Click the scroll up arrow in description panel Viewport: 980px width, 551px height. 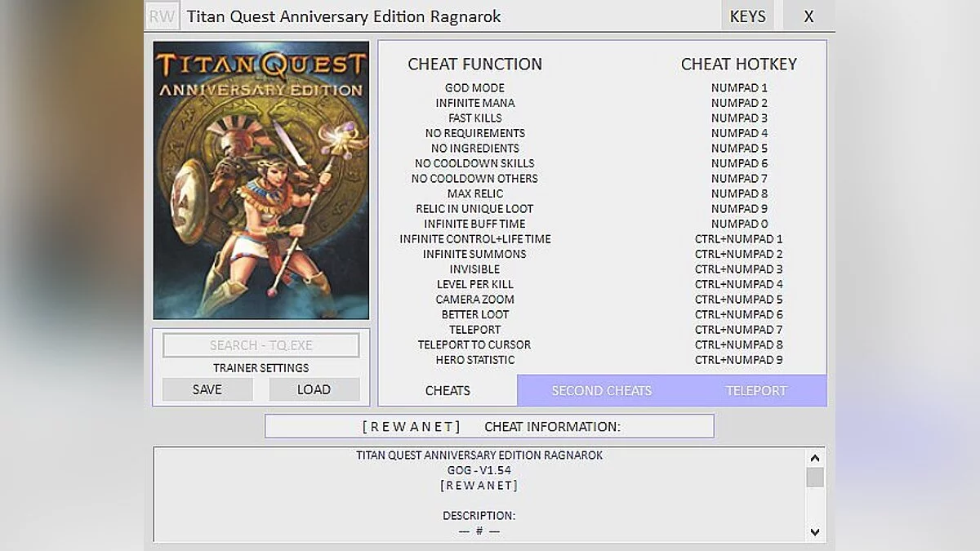click(815, 458)
